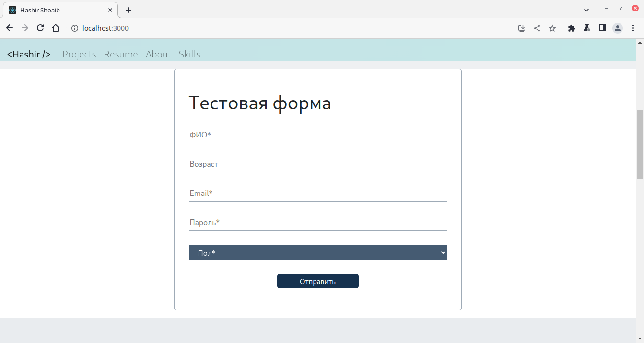The height and width of the screenshot is (343, 644).
Task: Open a new browser tab
Action: coord(129,10)
